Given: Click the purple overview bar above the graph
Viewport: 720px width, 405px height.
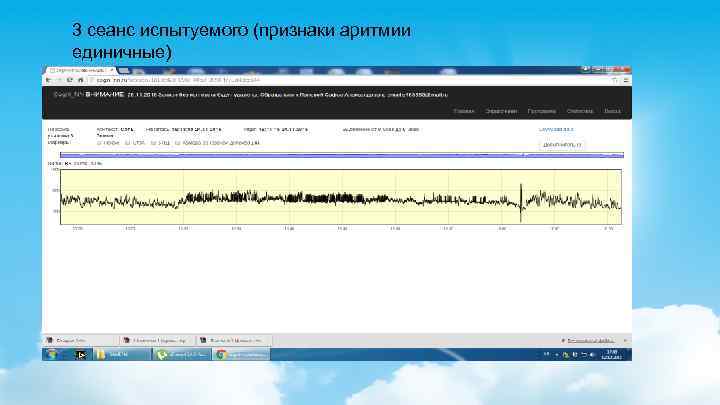Looking at the screenshot, I should pyautogui.click(x=342, y=155).
